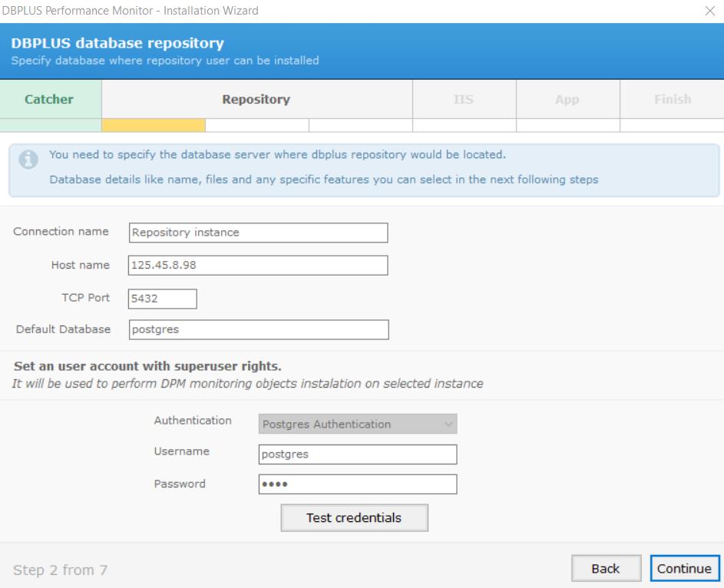This screenshot has height=588, width=724.
Task: Click the "Specify database where repository user can be installed" subtitle
Action: point(165,61)
